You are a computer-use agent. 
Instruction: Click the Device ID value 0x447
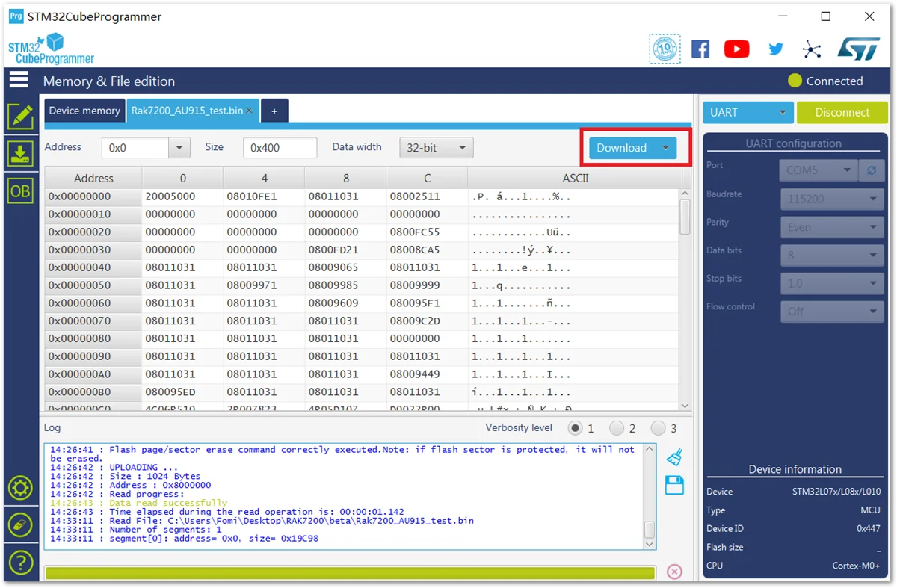pyautogui.click(x=869, y=529)
